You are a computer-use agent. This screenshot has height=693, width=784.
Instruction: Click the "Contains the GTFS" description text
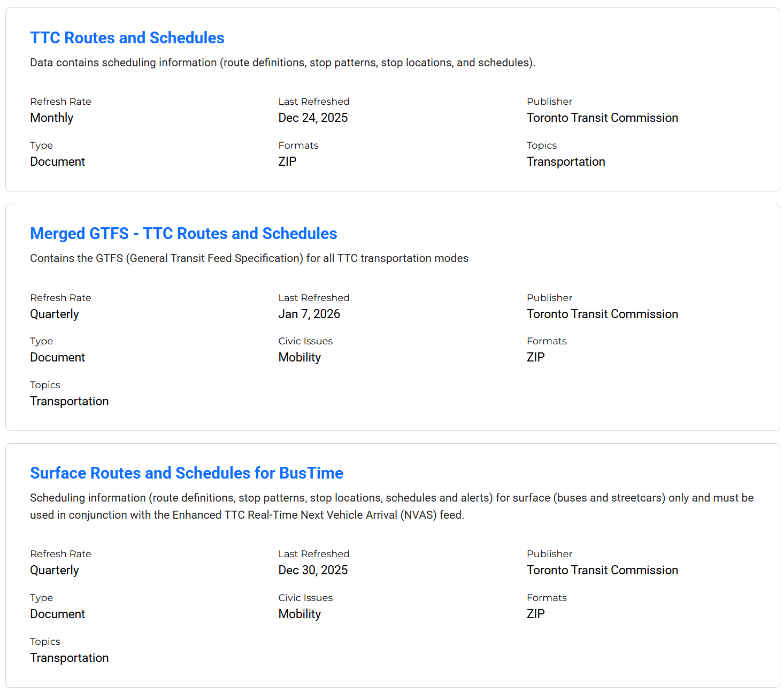pyautogui.click(x=249, y=258)
